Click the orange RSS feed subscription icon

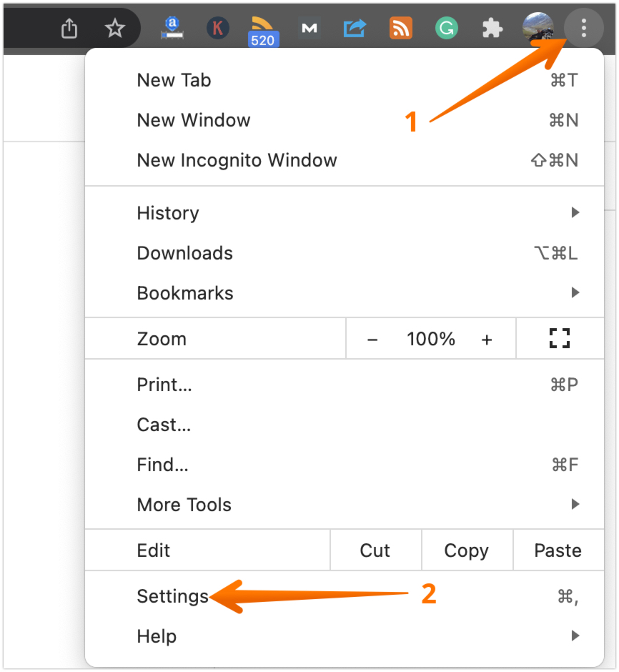click(400, 28)
